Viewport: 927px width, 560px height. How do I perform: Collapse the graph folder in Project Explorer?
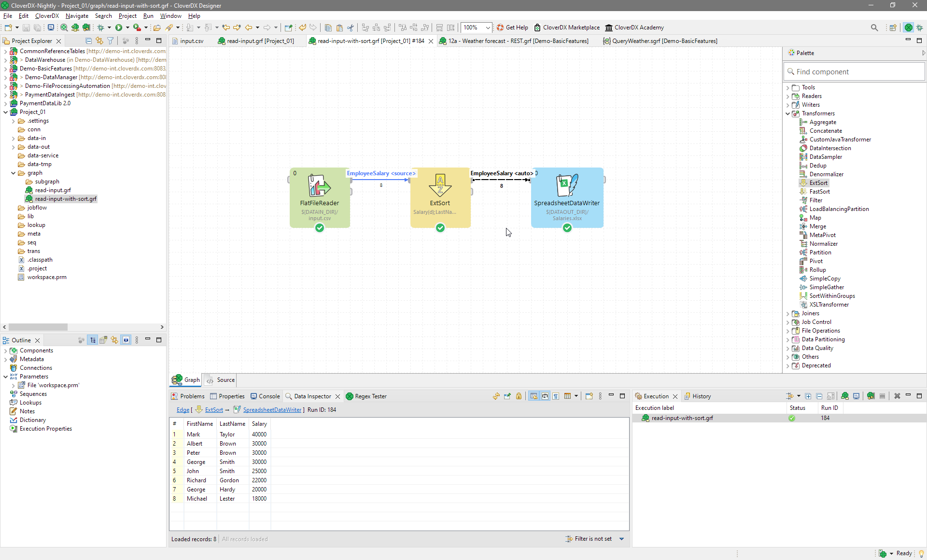14,173
